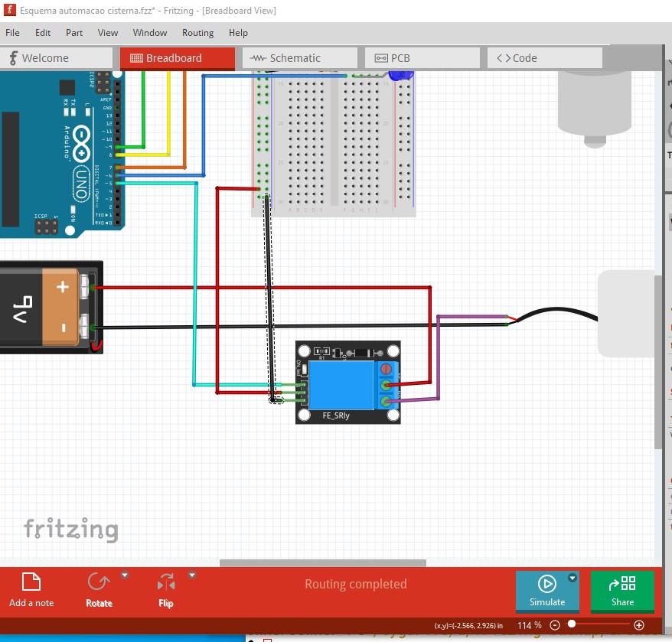
Task: Click the vertical scrollbar of the canvas
Action: (658, 362)
